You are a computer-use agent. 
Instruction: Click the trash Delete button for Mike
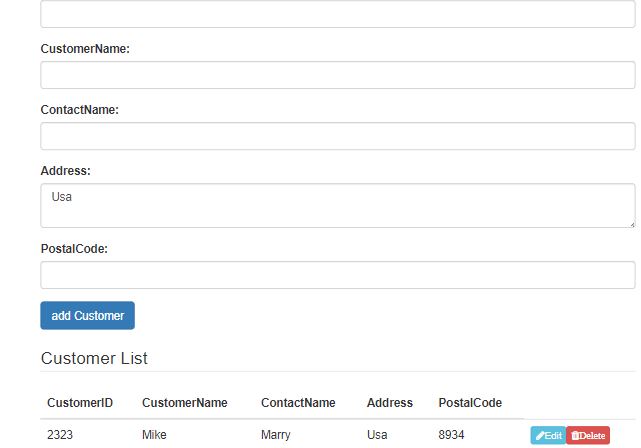(588, 435)
